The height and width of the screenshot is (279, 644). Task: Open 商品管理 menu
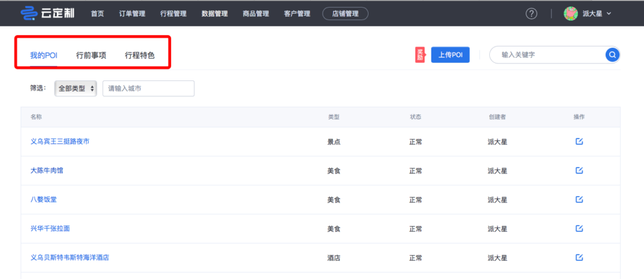click(x=256, y=14)
